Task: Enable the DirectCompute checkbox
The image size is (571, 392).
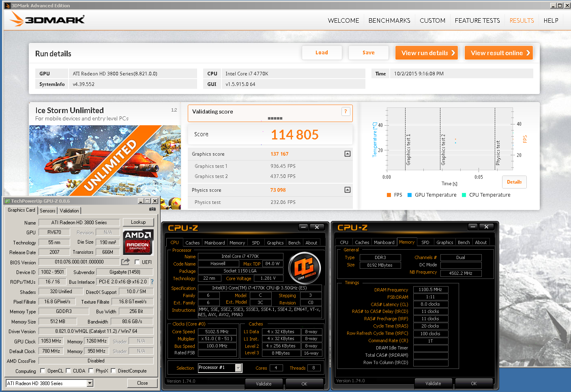Action: pyautogui.click(x=113, y=371)
